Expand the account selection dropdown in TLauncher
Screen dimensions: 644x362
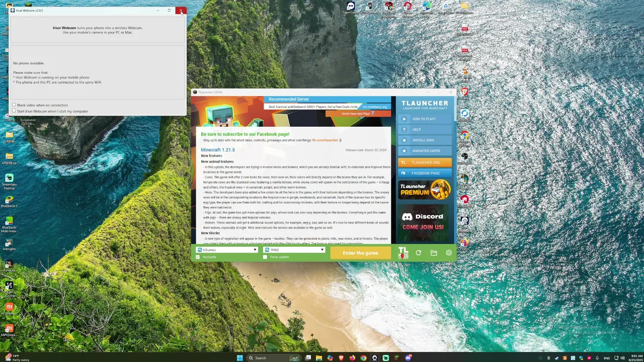(227, 250)
